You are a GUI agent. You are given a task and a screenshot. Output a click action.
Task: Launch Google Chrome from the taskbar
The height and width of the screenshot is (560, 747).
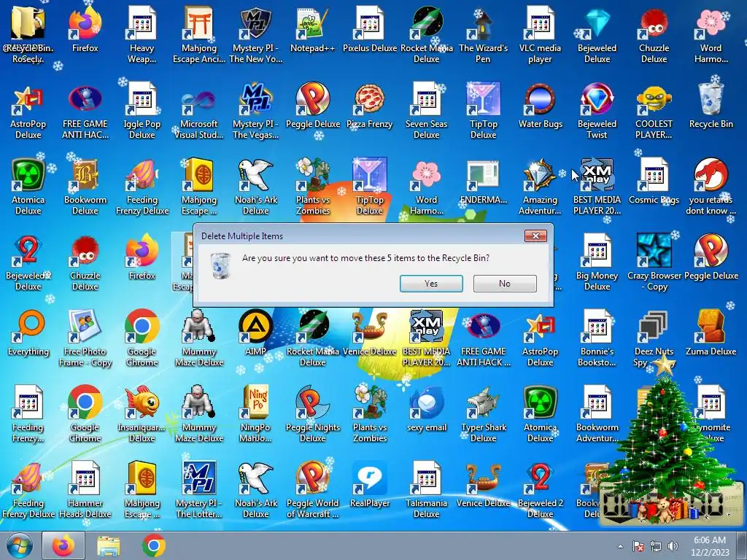pos(153,545)
